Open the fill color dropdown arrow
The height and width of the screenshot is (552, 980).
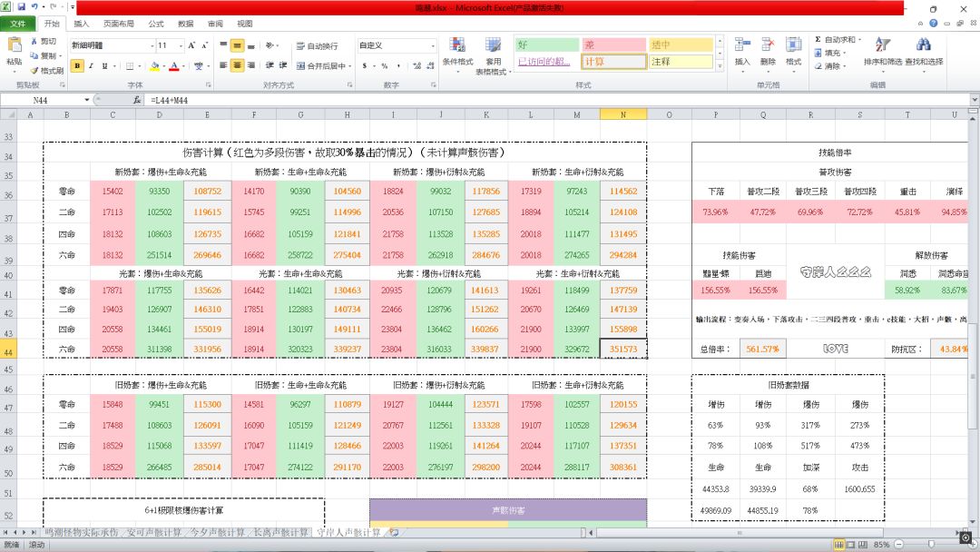pyautogui.click(x=163, y=65)
